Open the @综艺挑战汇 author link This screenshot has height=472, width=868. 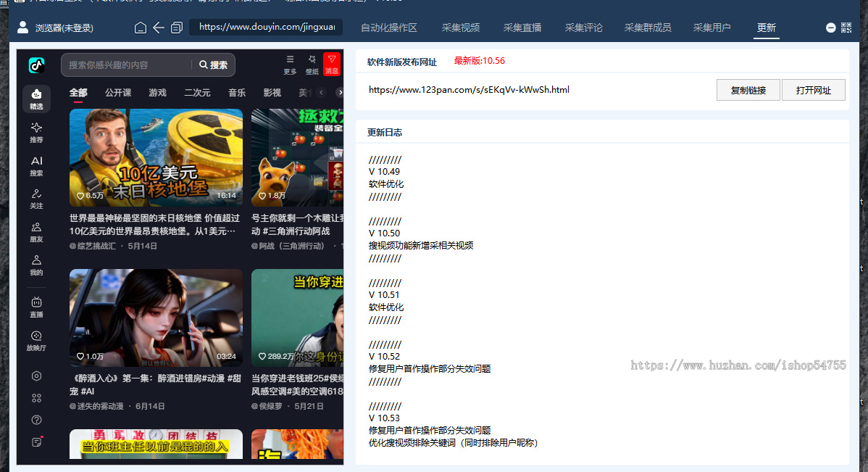pos(93,246)
